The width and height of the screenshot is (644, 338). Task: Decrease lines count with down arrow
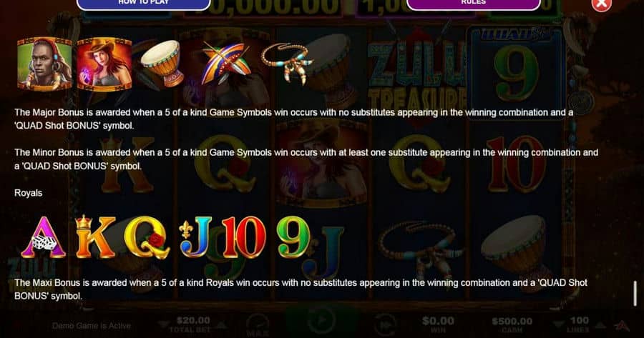pos(557,325)
